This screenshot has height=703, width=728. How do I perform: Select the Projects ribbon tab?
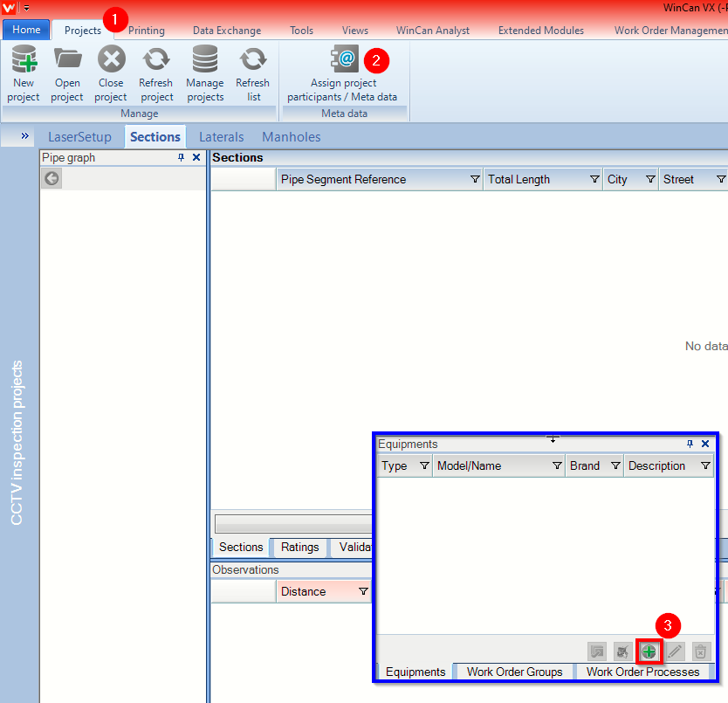point(83,31)
